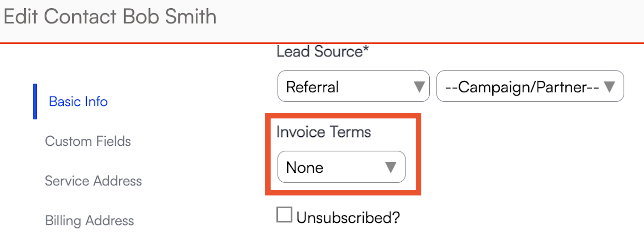Screen dimensions: 644x233
Task: Click arrow icon on Invoice Terms dropdown
Action: click(x=390, y=167)
